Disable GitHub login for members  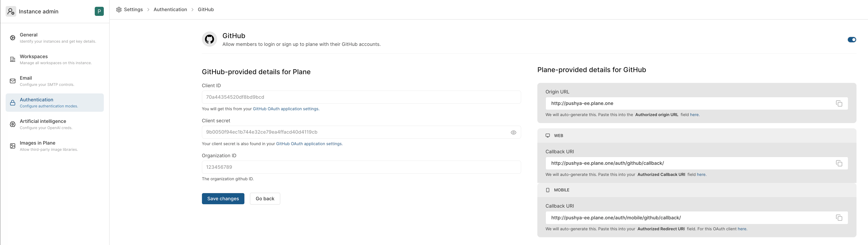point(852,39)
